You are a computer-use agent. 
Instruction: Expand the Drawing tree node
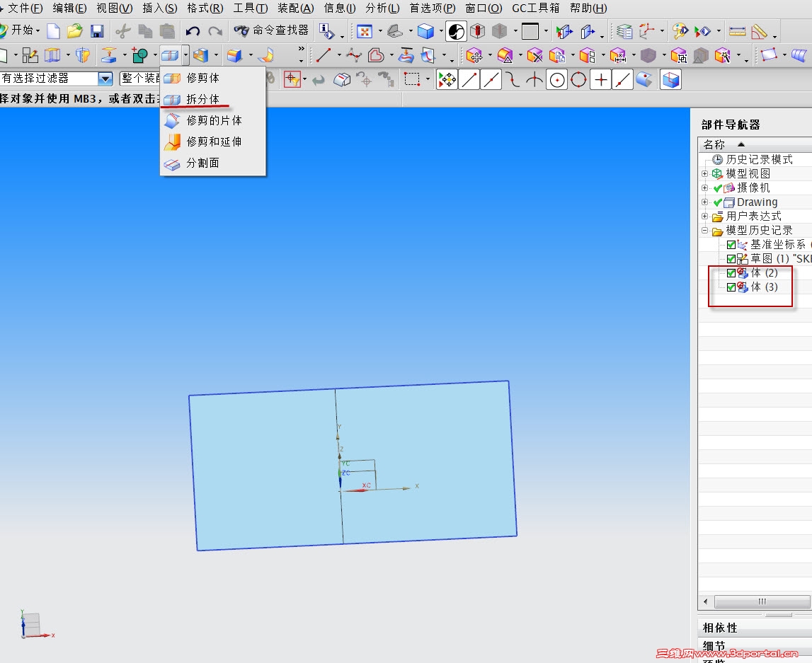point(705,202)
